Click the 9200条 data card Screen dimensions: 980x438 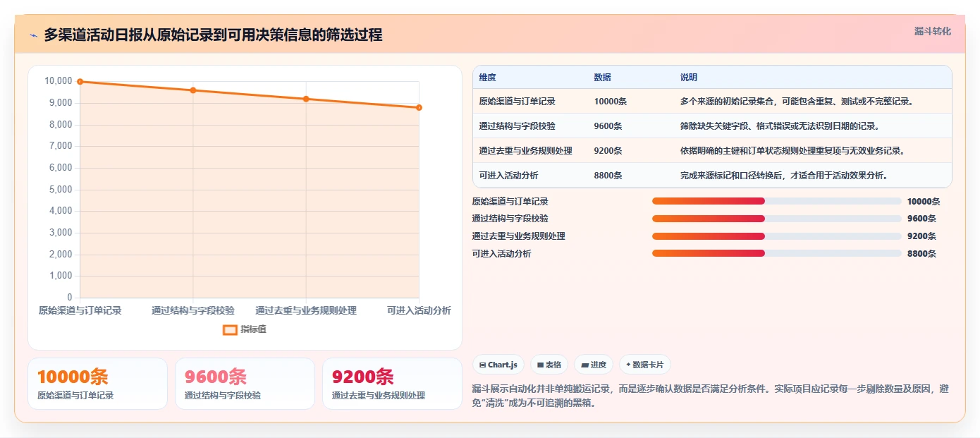click(x=392, y=384)
